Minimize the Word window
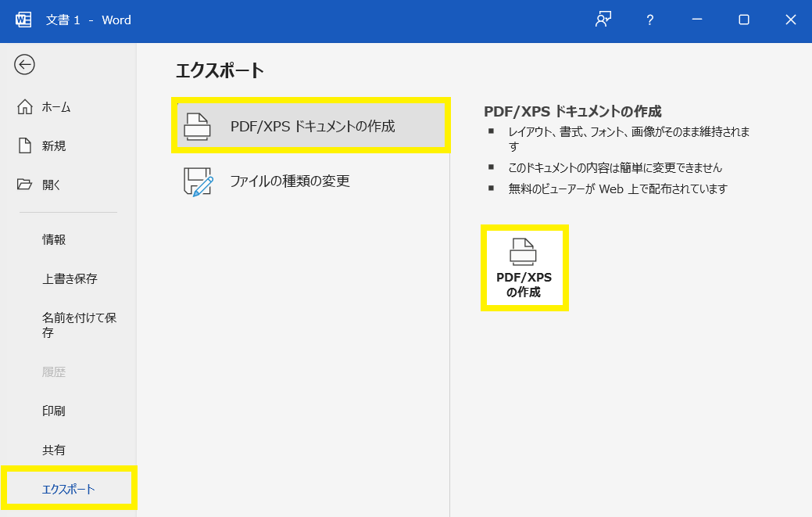Image resolution: width=812 pixels, height=517 pixels. 696,20
